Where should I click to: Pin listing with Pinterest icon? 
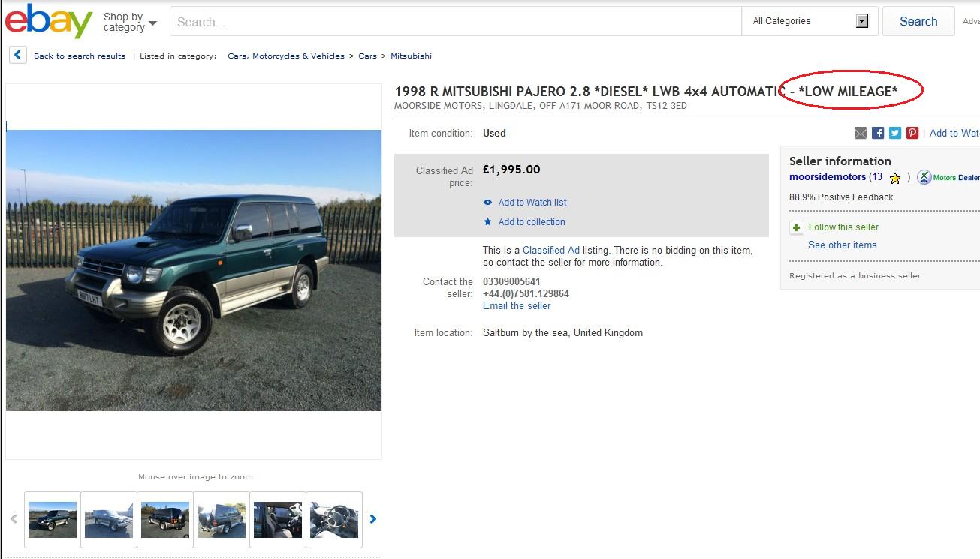point(912,133)
